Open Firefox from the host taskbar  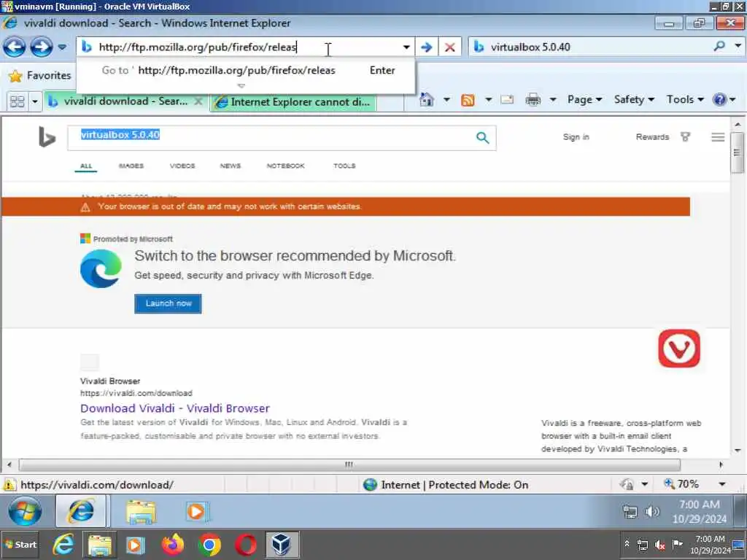coord(173,544)
